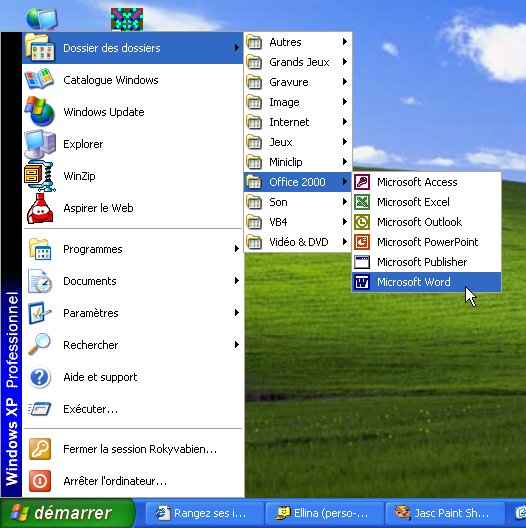Click the WinZip vise icon
526x528 pixels.
point(39,176)
